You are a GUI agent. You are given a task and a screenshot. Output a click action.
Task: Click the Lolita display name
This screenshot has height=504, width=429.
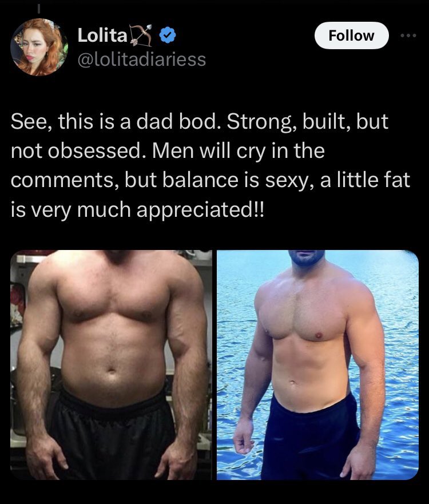(x=102, y=35)
